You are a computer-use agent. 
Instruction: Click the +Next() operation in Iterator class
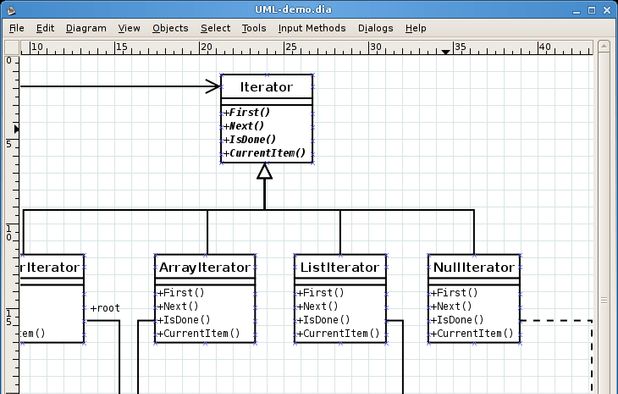pos(243,126)
